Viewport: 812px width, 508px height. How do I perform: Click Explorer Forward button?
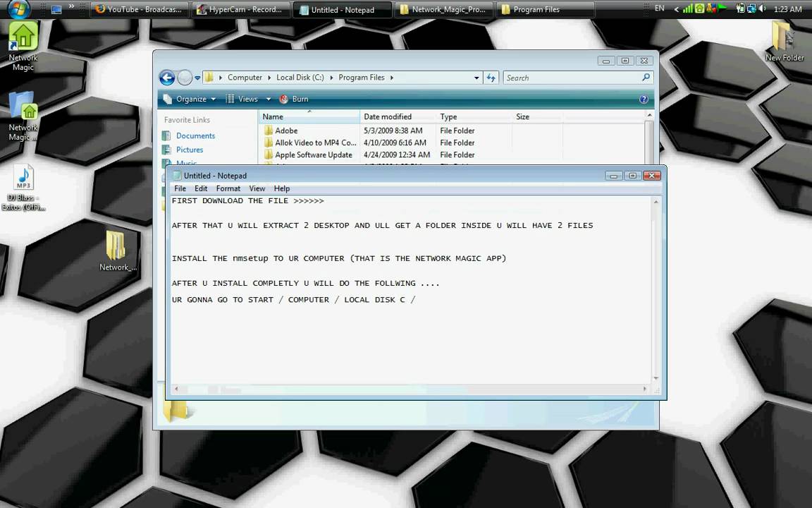tap(185, 78)
